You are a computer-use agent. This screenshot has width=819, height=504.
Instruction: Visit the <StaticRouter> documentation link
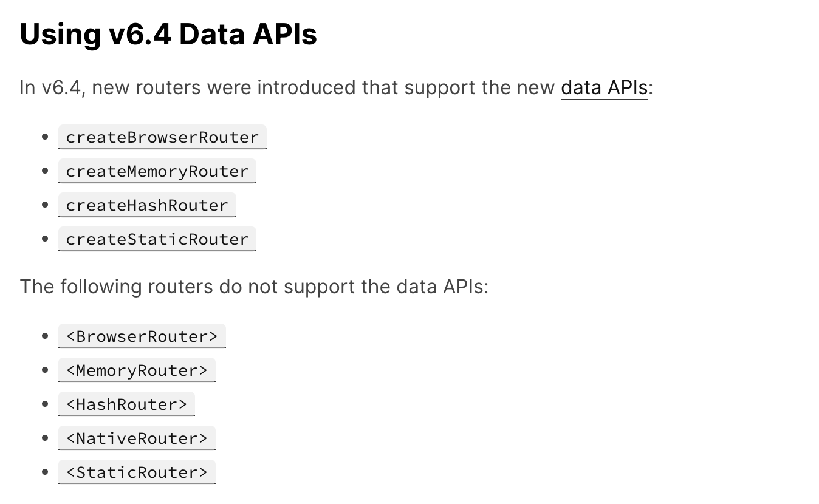coord(137,472)
